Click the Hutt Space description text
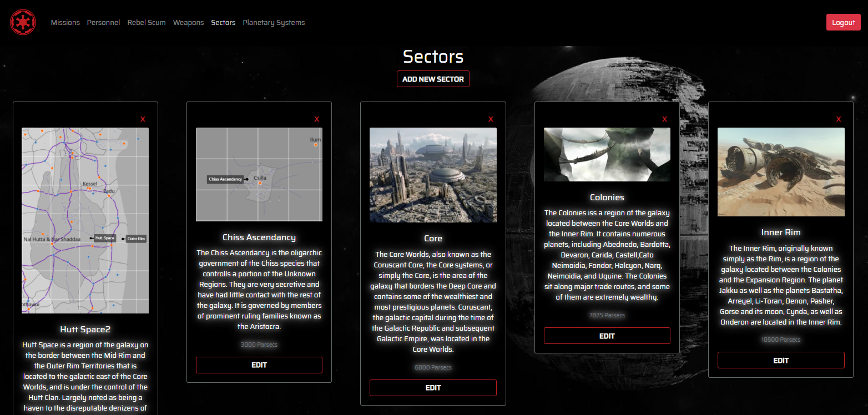The width and height of the screenshot is (868, 415). (85, 377)
